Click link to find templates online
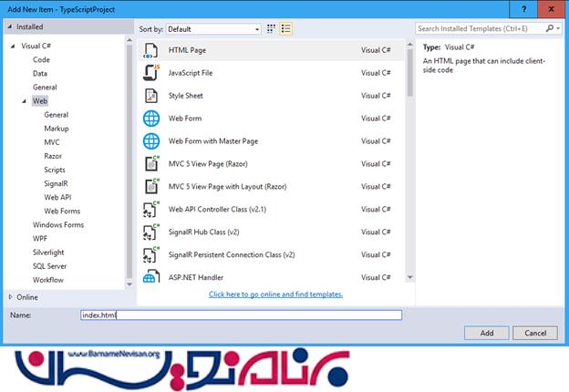Screen dimensions: 569x392 click(275, 294)
